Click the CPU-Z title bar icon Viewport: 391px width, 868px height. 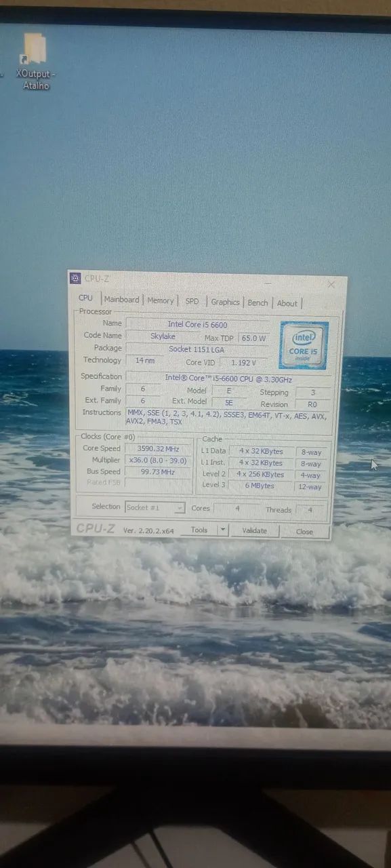coord(75,278)
